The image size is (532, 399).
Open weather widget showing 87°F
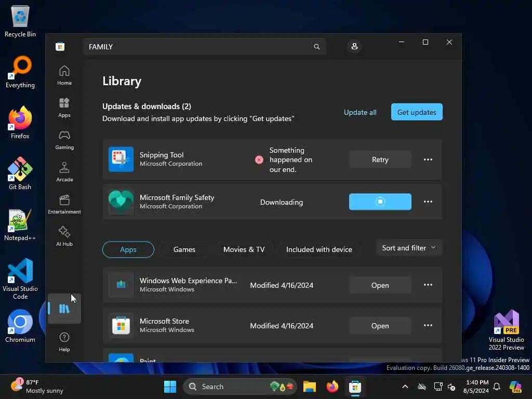coord(37,387)
